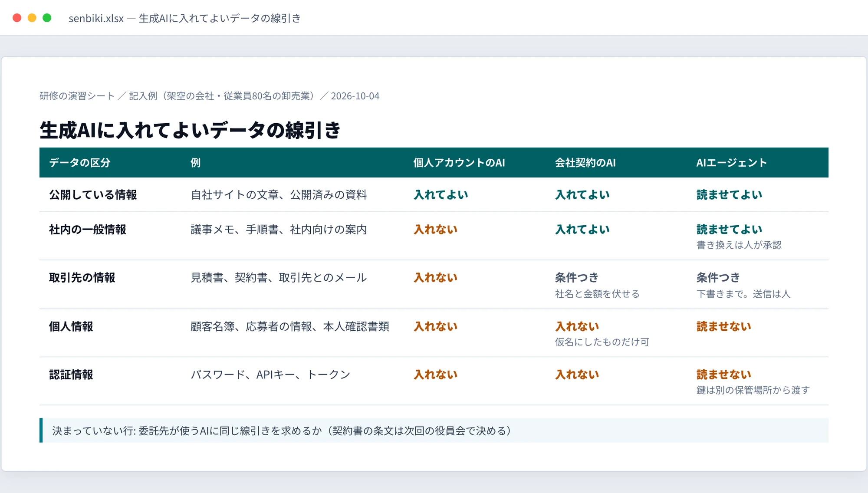
Task: Click the red close window button
Action: tap(17, 18)
